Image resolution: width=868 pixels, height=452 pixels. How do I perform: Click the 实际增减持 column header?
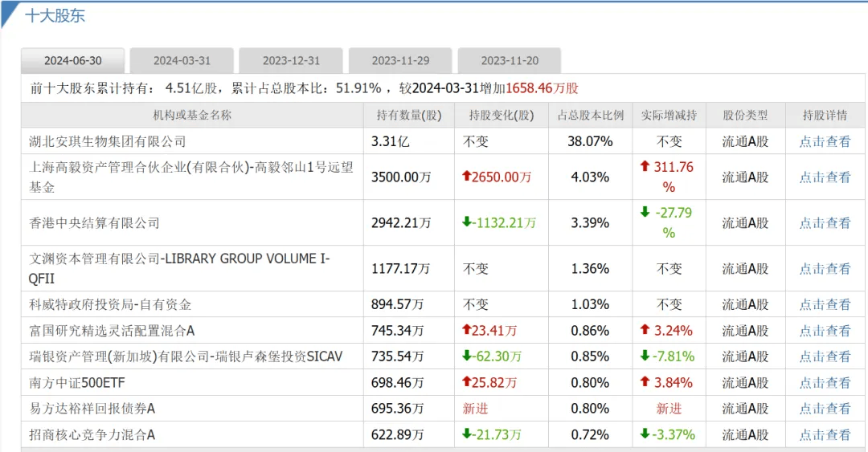click(x=669, y=115)
